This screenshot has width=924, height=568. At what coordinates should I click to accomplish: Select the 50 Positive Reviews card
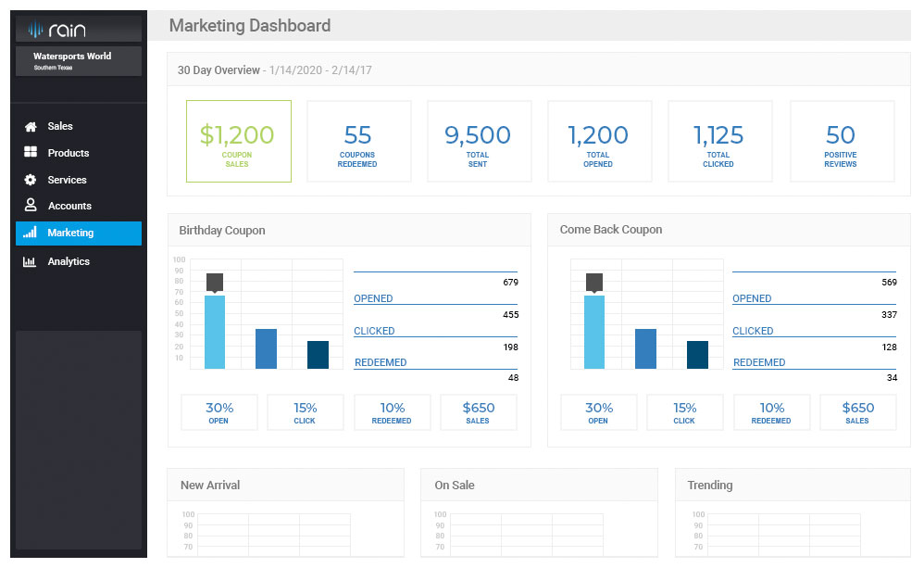pos(841,141)
